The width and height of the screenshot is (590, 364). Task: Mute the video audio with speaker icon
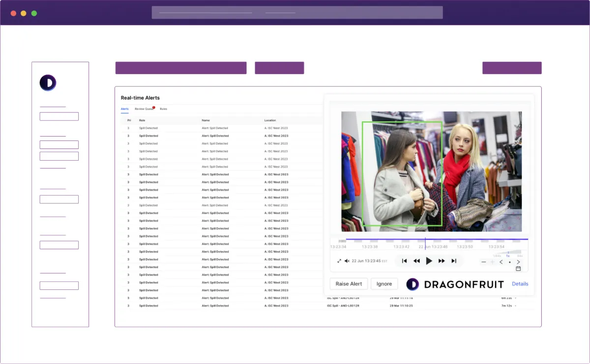(347, 261)
